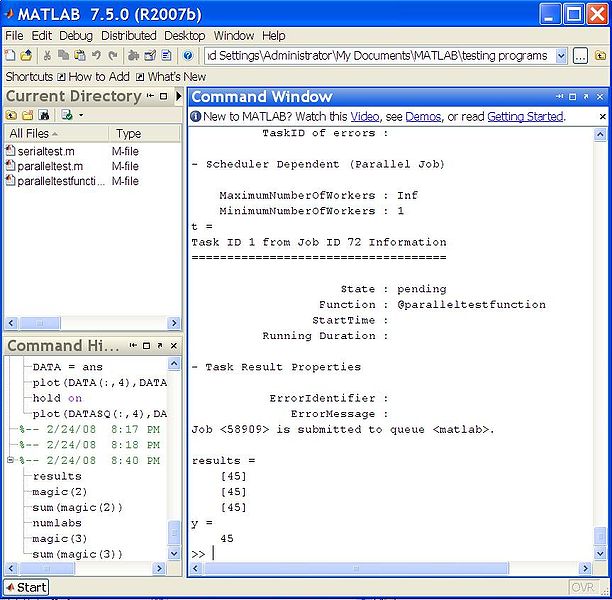612x600 pixels.
Task: Click the New M-file toolbar icon
Action: [x=10, y=56]
